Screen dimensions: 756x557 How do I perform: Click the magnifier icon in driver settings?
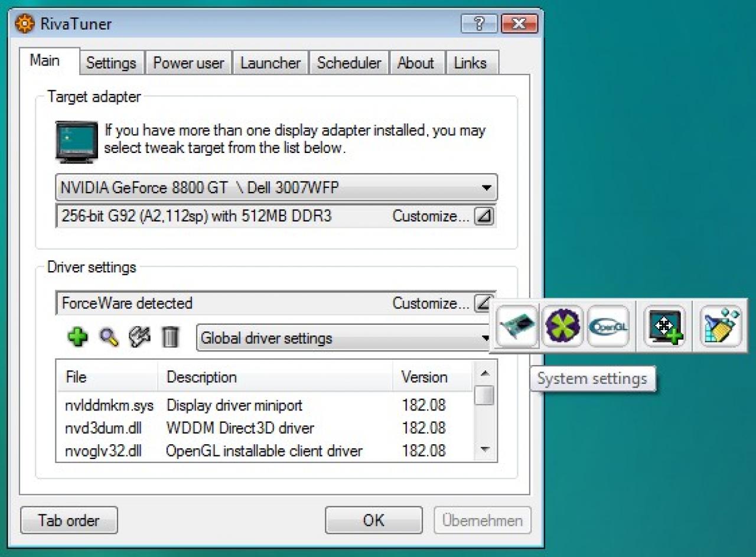coord(109,337)
